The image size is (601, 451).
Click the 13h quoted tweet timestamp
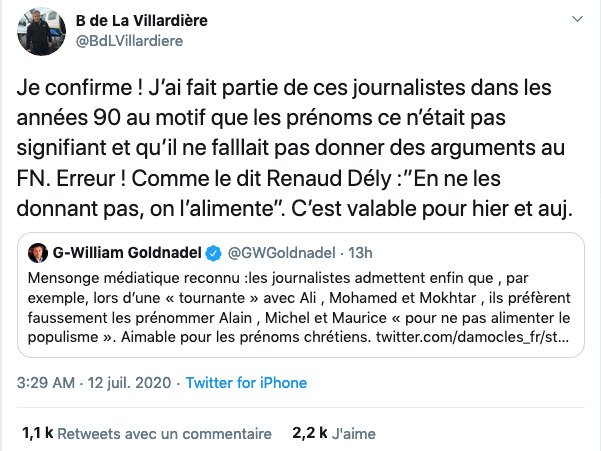(x=360, y=249)
